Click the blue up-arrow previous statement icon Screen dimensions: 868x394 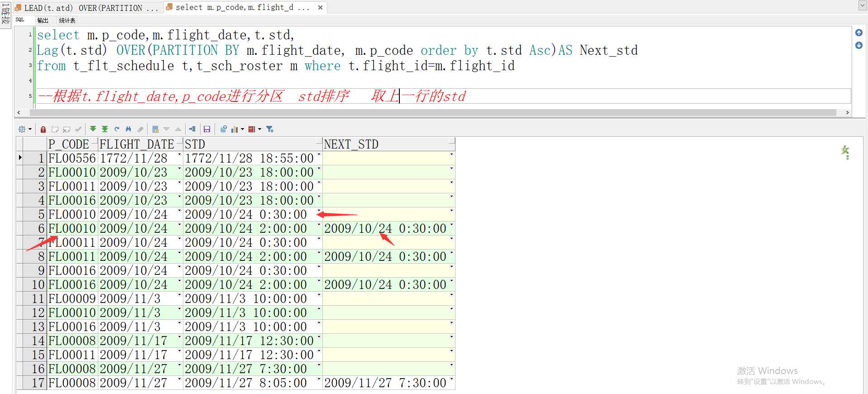click(x=859, y=33)
